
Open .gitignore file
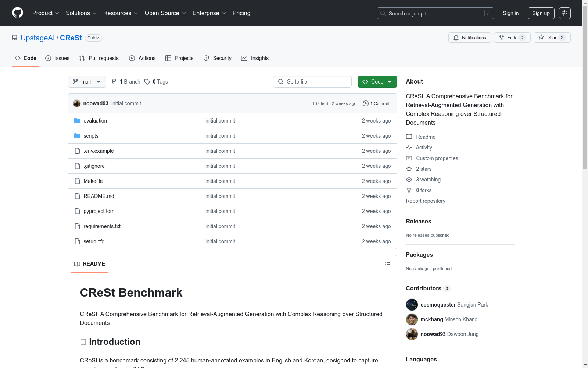(x=94, y=166)
